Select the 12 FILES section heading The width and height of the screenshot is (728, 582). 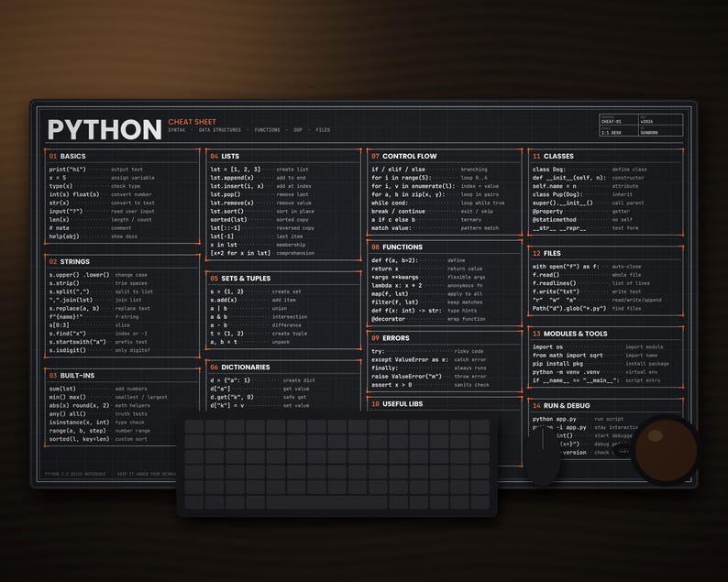(x=546, y=253)
